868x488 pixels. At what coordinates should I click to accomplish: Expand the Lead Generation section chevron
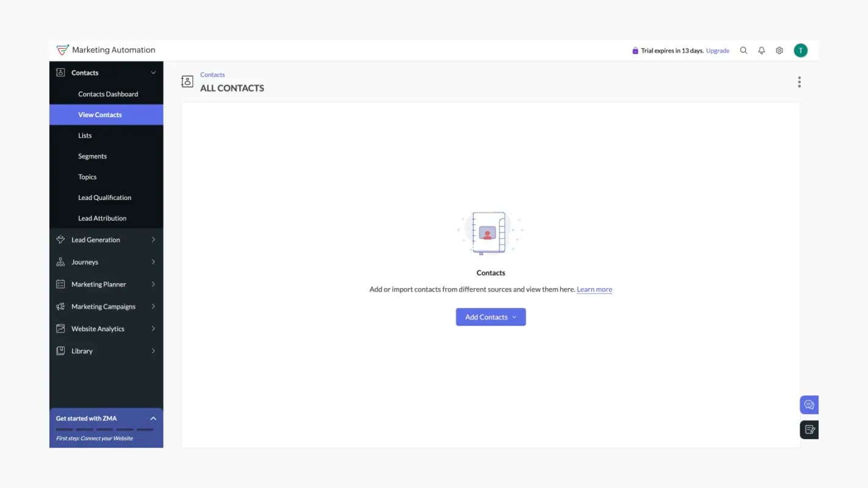coord(153,240)
